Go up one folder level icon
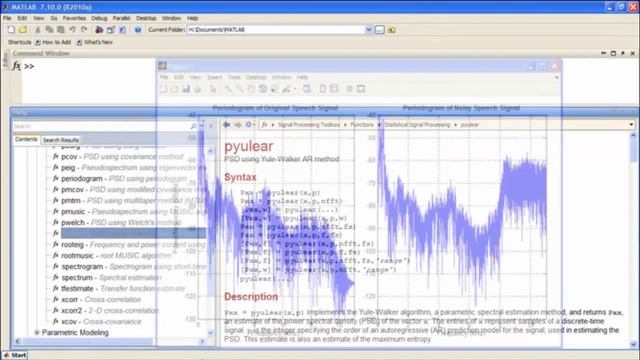Screen dimensions: 640x360 (391, 30)
